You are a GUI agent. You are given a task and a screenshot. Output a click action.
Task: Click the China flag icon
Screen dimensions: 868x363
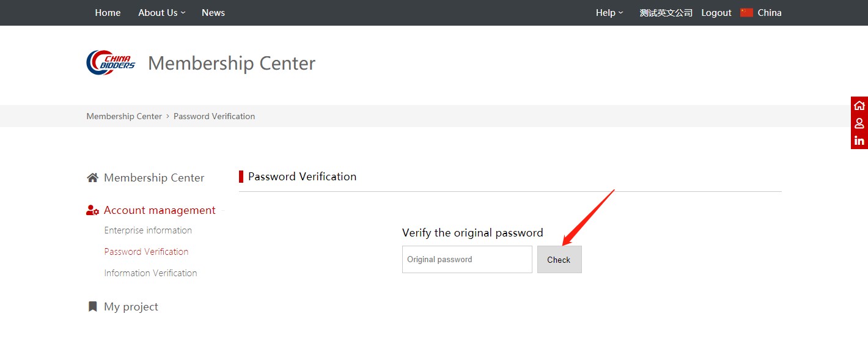tap(746, 12)
